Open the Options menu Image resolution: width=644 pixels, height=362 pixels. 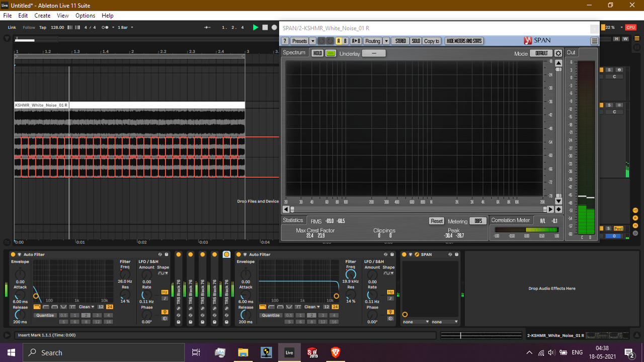point(85,16)
